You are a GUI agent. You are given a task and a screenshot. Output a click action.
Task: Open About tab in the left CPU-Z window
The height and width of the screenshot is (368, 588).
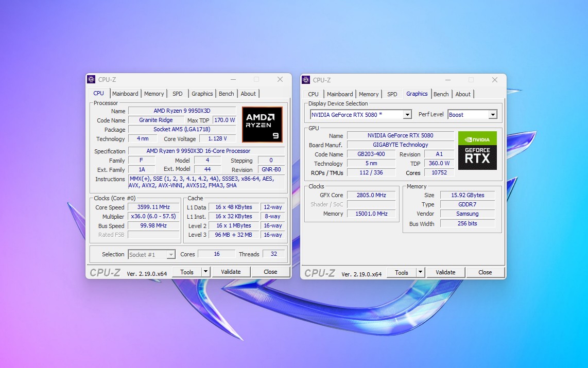pos(248,94)
